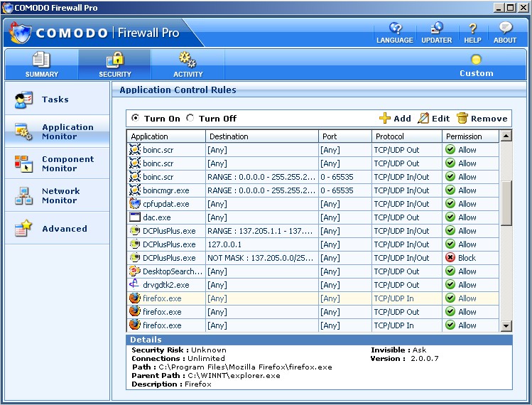Screen dimensions: 532x405
Task: Click the Remove rule button
Action: (x=482, y=118)
